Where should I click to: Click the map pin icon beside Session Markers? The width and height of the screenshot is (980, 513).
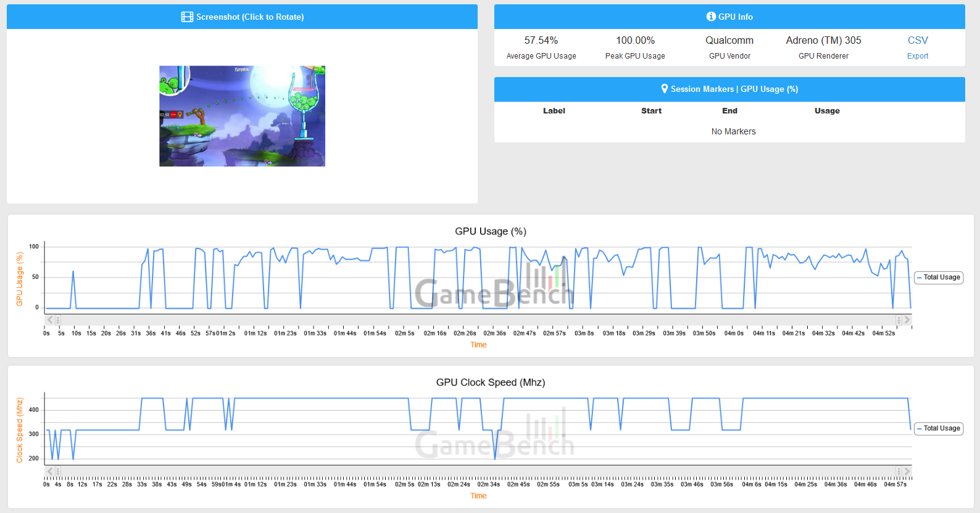coord(665,89)
